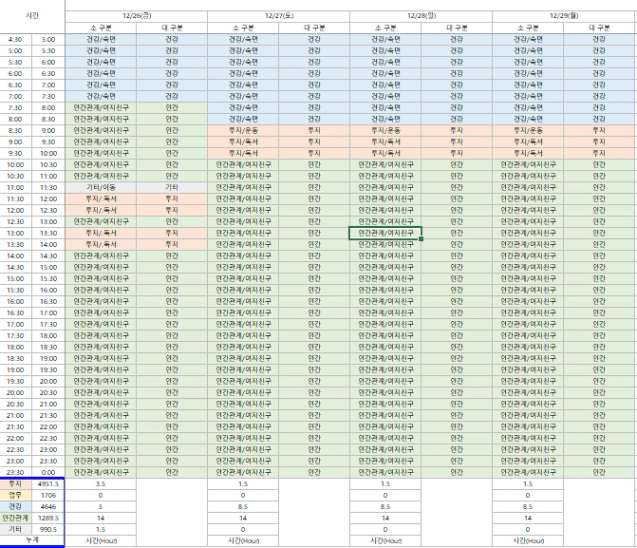Select the 12/28(일) date header
This screenshot has height=548, width=637.
coord(422,16)
